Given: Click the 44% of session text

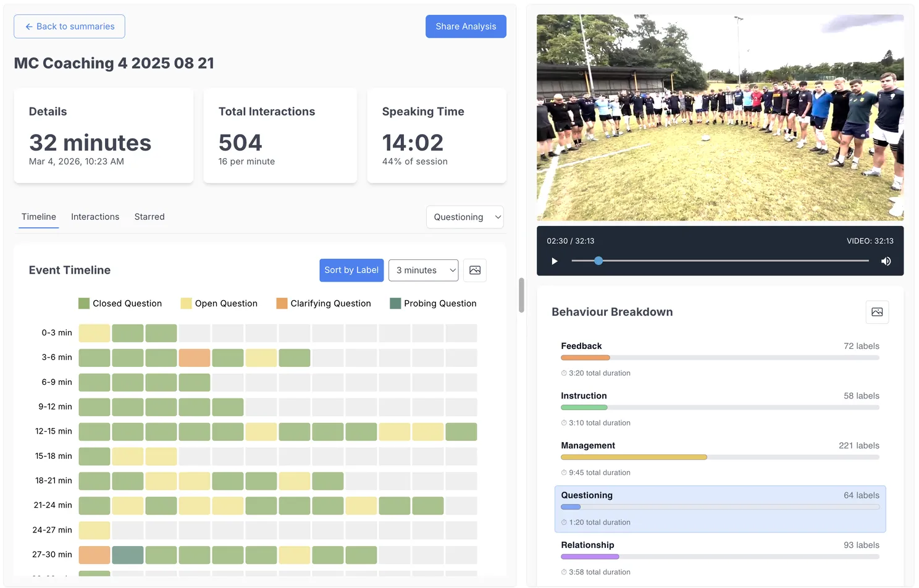Looking at the screenshot, I should [x=415, y=161].
